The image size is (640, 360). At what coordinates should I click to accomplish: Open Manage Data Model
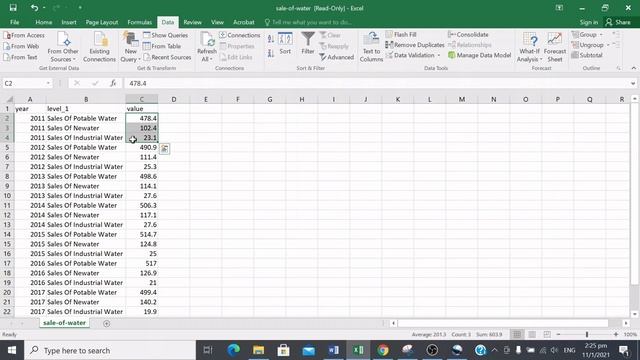coord(480,55)
